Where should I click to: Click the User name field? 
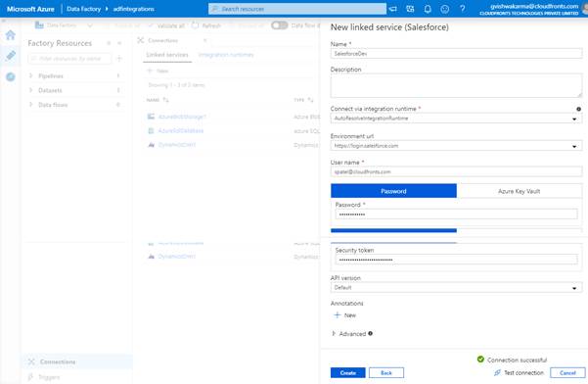pos(456,171)
